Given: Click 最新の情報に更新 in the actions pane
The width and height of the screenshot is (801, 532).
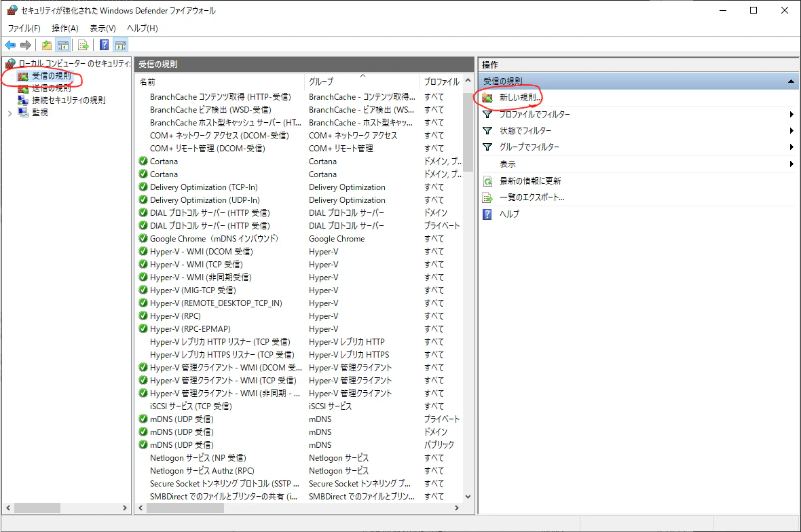Looking at the screenshot, I should [530, 181].
